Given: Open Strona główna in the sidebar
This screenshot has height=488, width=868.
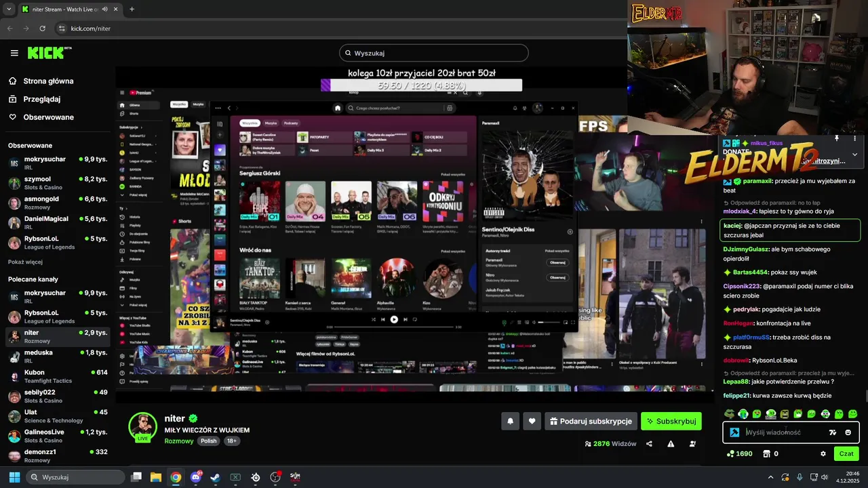Looking at the screenshot, I should [48, 81].
